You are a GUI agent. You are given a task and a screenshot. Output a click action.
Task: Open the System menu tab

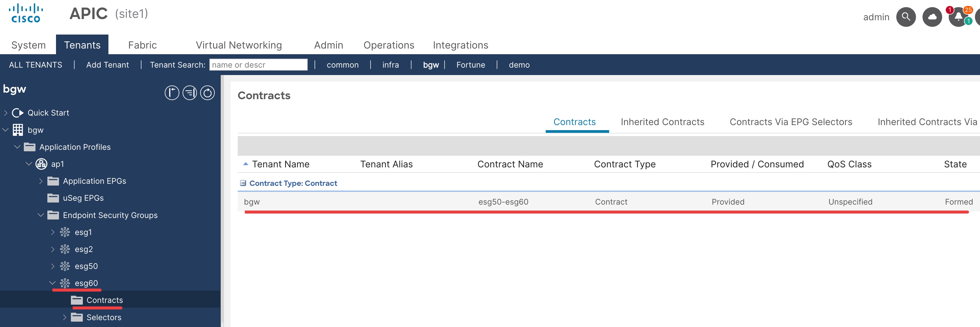tap(28, 45)
